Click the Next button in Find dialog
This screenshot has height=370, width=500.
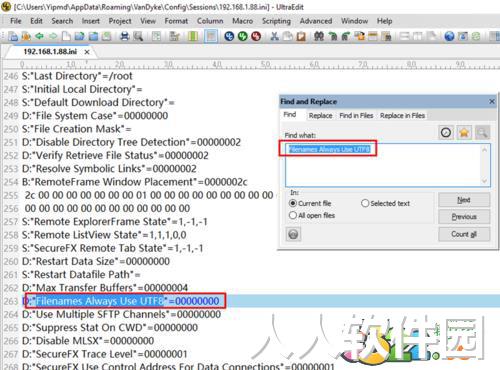[x=464, y=200]
